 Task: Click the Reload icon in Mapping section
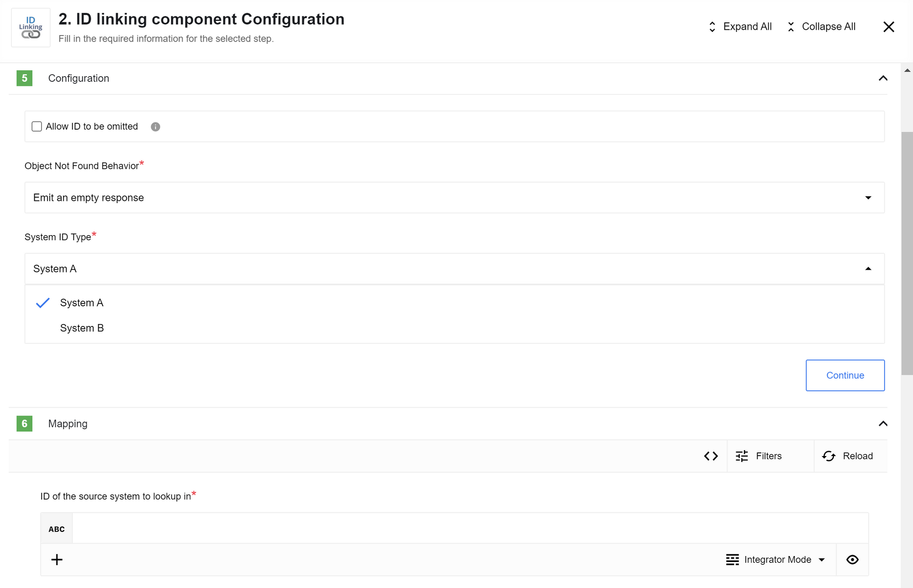click(829, 456)
